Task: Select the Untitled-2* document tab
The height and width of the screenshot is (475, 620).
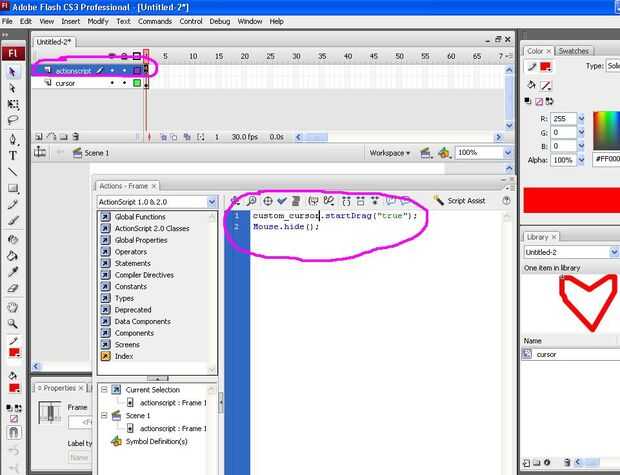Action: click(x=54, y=42)
